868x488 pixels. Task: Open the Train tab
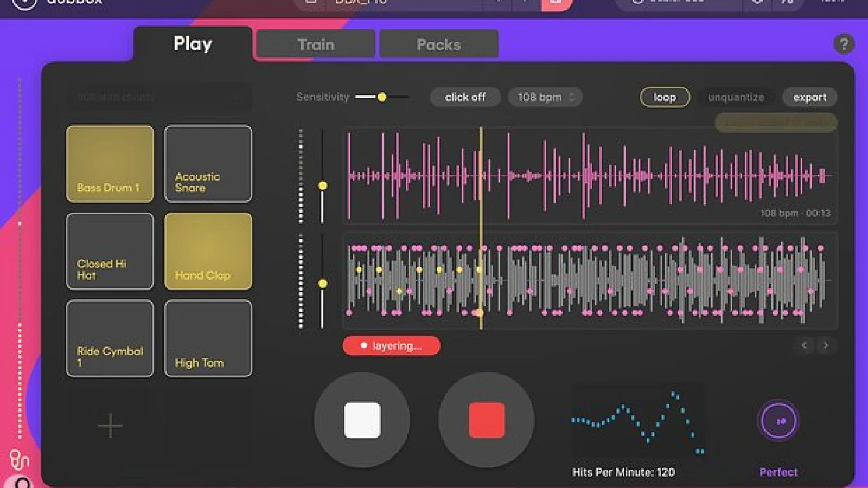point(316,44)
